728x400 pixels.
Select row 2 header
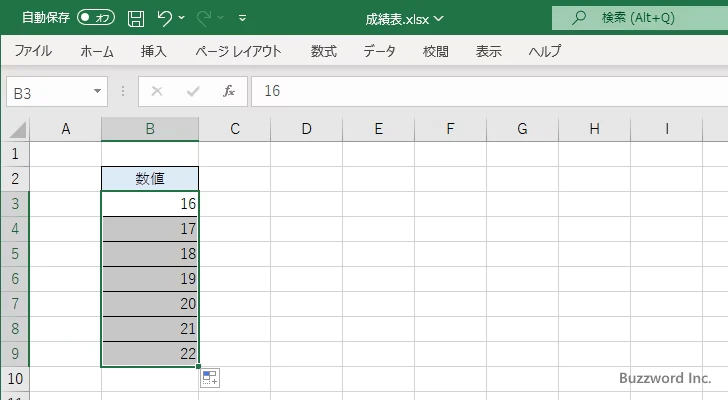point(15,179)
